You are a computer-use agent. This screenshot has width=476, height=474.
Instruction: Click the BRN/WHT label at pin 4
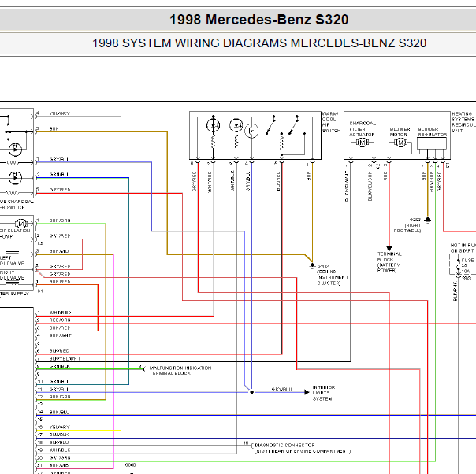click(x=60, y=335)
